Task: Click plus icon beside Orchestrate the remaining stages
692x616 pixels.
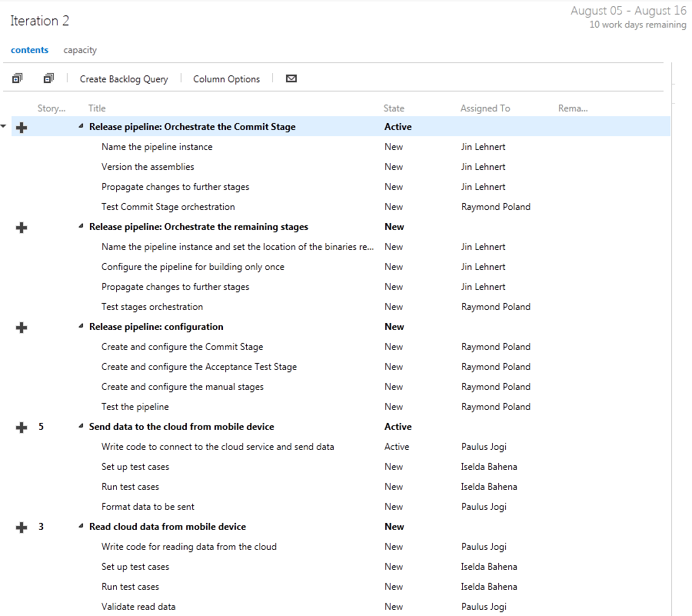Action: coord(22,228)
